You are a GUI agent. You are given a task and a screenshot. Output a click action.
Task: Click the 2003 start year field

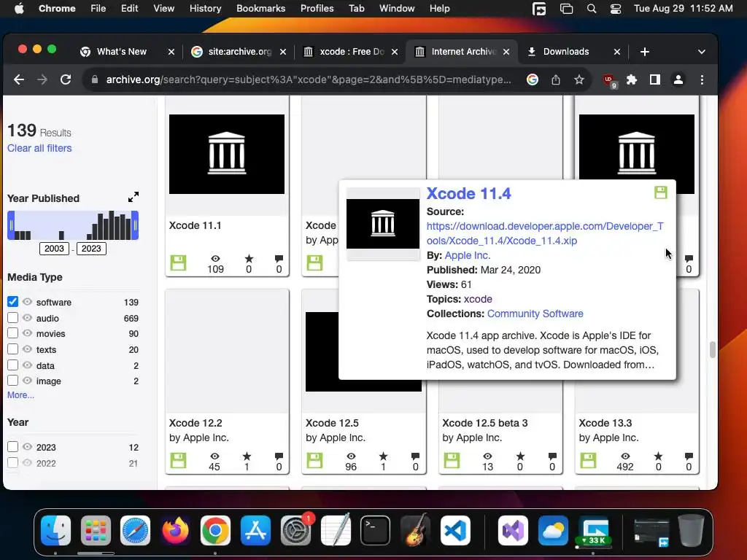coord(54,249)
